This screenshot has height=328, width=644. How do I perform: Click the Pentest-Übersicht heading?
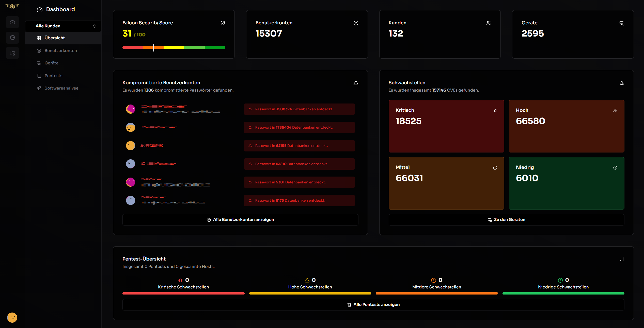pyautogui.click(x=144, y=259)
